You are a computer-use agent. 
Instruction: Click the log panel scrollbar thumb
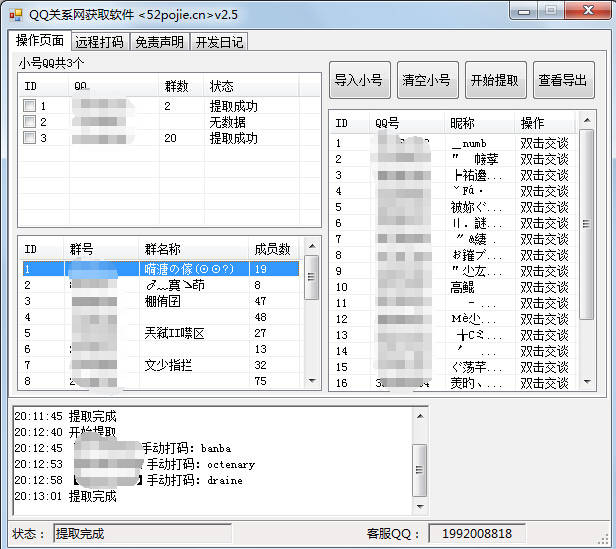point(420,470)
